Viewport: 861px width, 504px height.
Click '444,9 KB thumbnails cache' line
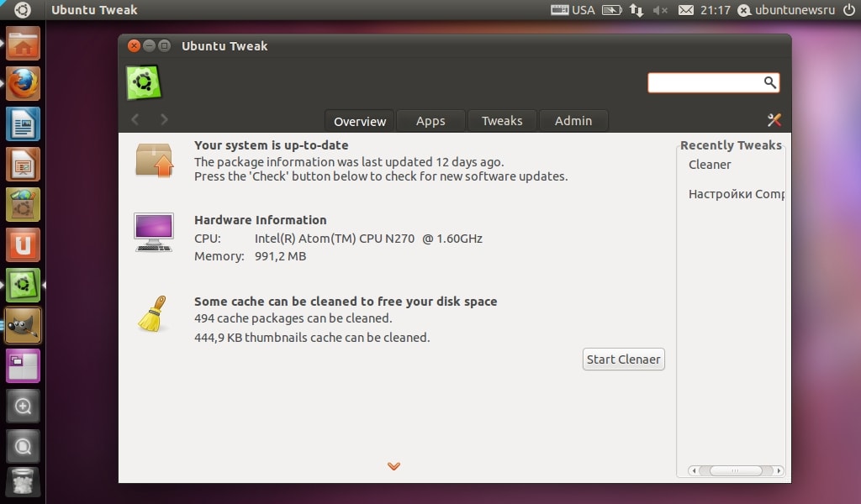coord(312,338)
